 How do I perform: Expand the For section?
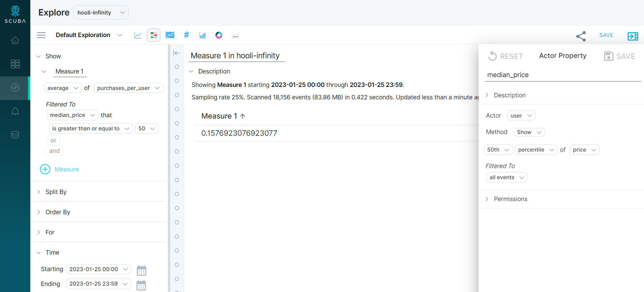[38, 232]
